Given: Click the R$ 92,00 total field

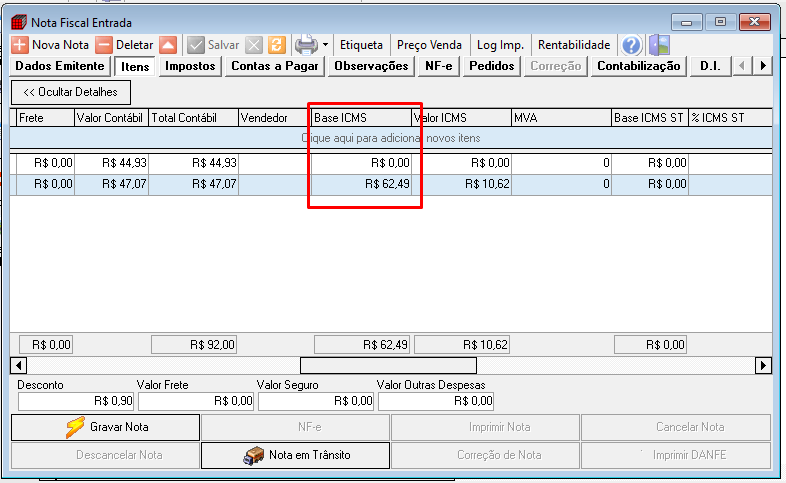Looking at the screenshot, I should [x=193, y=345].
